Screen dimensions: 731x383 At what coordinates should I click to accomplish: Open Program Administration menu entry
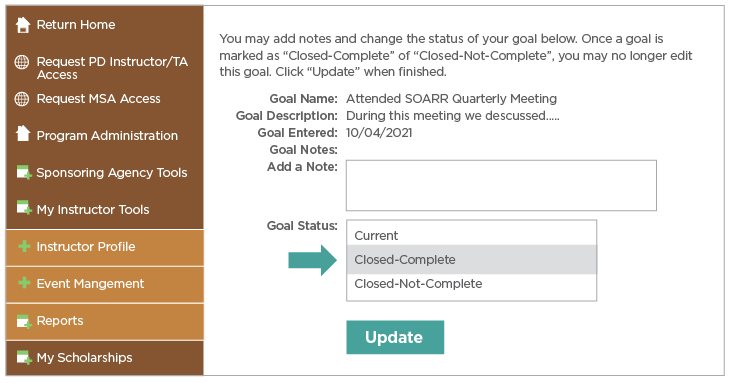point(105,136)
